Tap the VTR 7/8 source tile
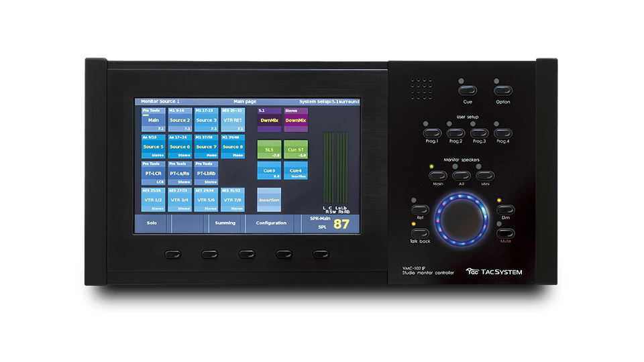 tap(233, 200)
